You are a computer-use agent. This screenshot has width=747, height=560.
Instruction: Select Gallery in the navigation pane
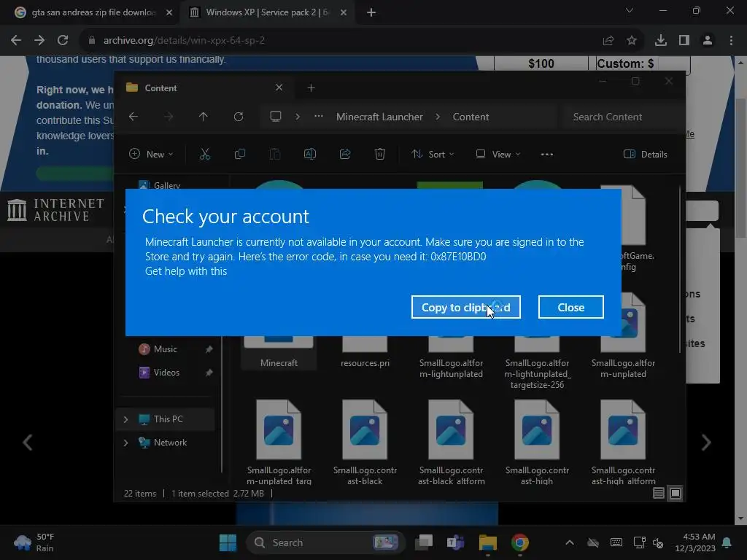tap(167, 184)
